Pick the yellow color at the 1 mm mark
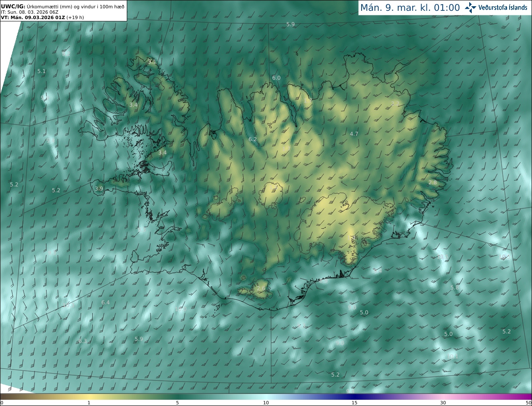This screenshot has height=406, width=532. (x=89, y=396)
